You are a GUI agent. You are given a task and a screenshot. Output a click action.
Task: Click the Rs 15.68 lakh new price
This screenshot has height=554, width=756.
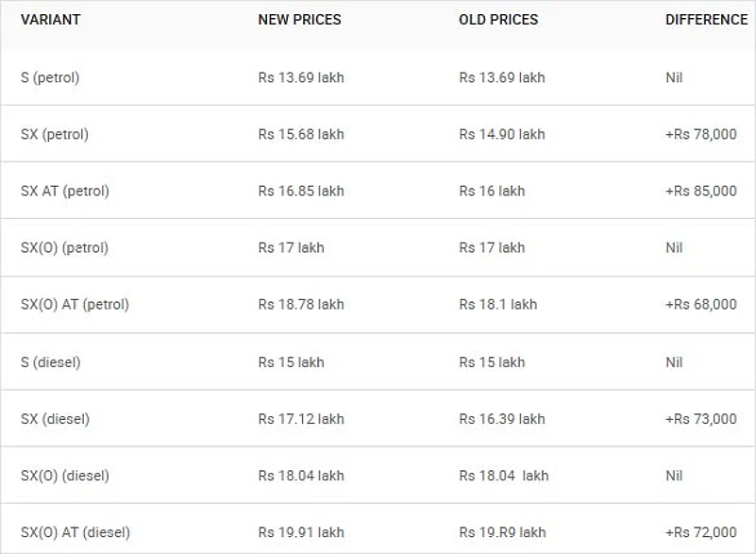301,134
